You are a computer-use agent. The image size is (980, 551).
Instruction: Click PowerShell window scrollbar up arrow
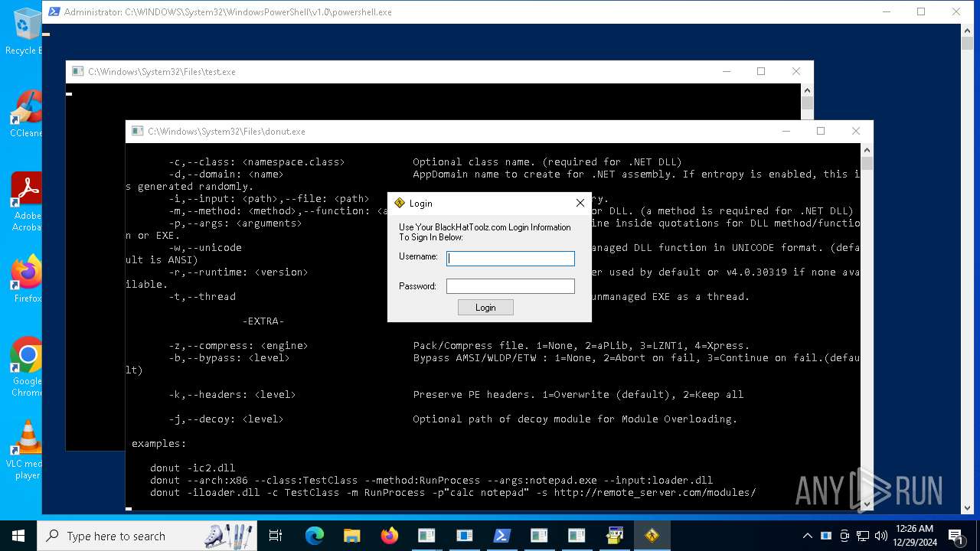click(967, 31)
